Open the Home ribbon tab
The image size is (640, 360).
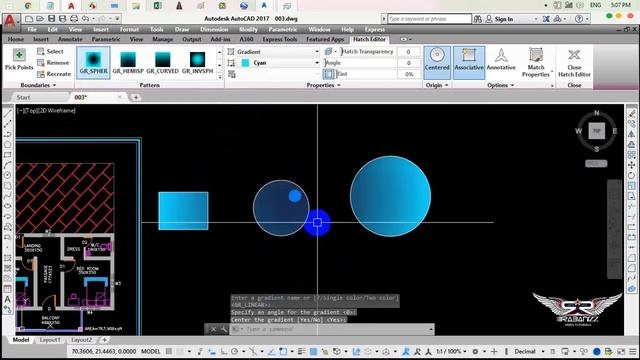16,39
